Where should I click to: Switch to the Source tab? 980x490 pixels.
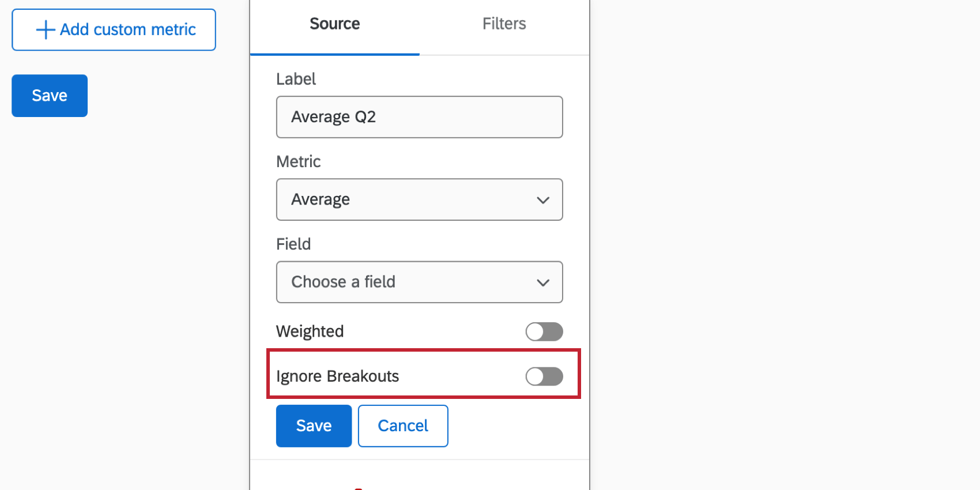click(x=334, y=24)
